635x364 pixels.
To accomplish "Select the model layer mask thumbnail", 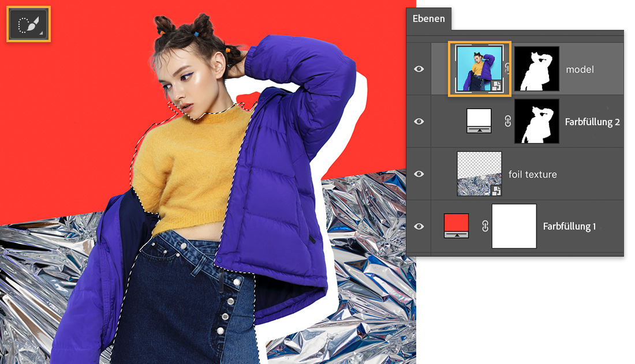I will pos(537,69).
